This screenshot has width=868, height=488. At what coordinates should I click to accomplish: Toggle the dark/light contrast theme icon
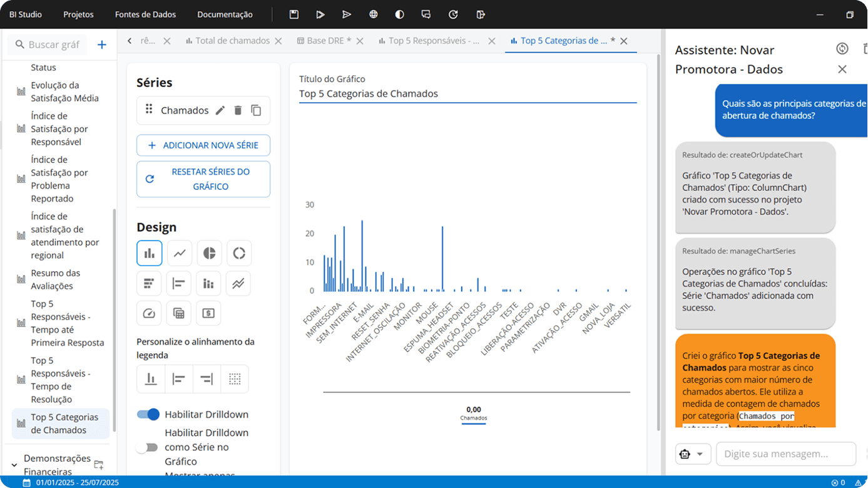pyautogui.click(x=400, y=14)
